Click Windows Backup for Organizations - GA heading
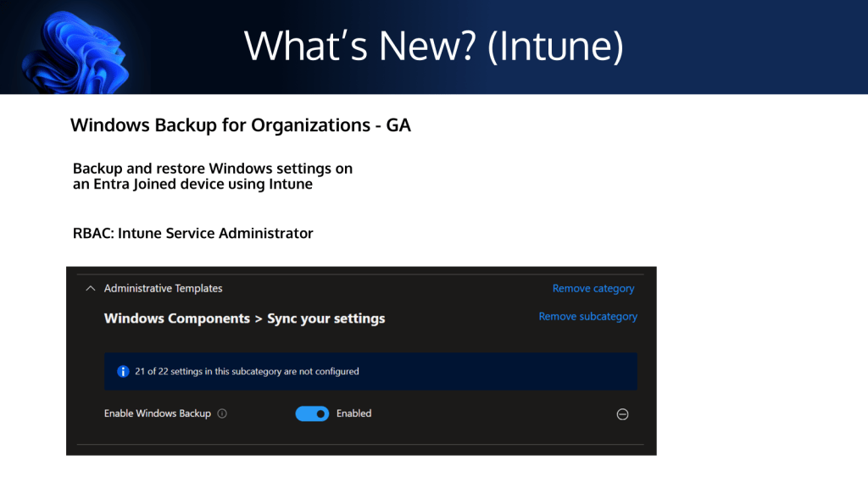The width and height of the screenshot is (868, 488). pyautogui.click(x=240, y=125)
